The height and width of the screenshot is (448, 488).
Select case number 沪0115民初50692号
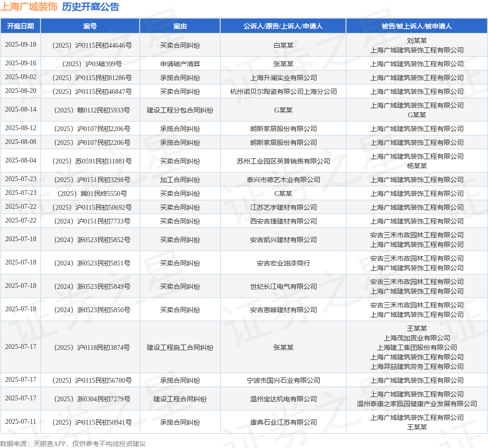[92, 208]
